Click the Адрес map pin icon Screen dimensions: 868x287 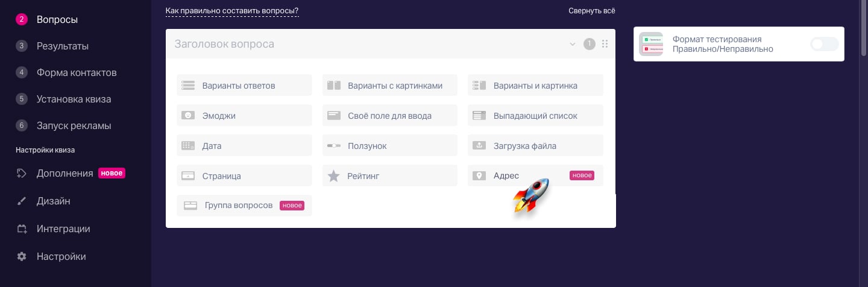479,175
